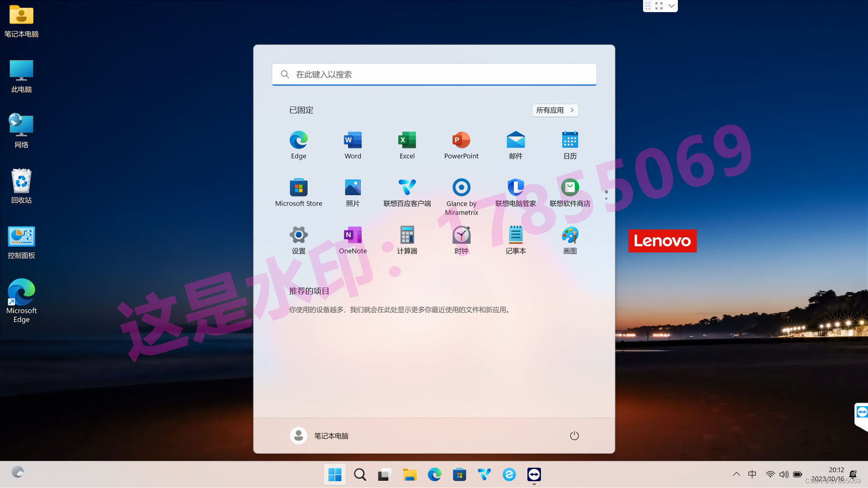Show 所有应用 all apps list
The width and height of the screenshot is (868, 488).
pyautogui.click(x=555, y=110)
